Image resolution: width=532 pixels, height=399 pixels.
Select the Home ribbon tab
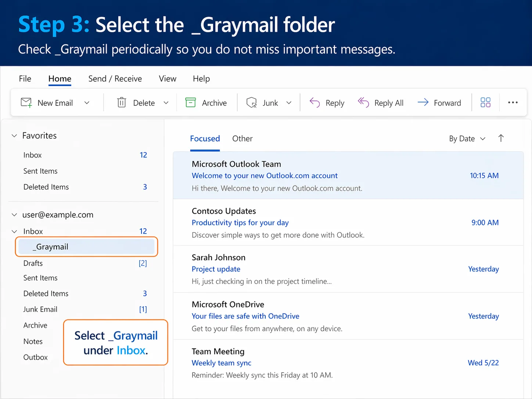60,79
